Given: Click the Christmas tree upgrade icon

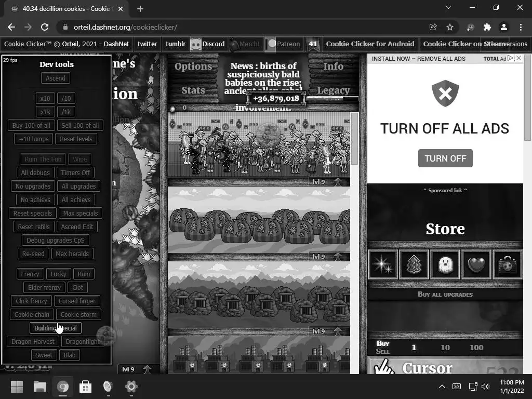Looking at the screenshot, I should [x=414, y=264].
